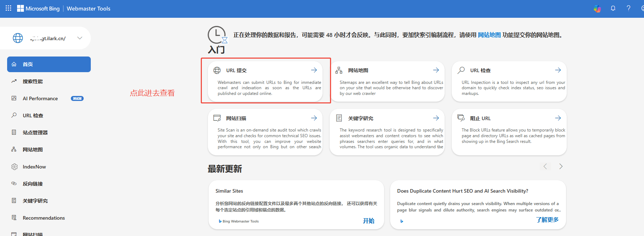The image size is (644, 236).
Task: Click the IndexNow gear icon
Action: click(x=14, y=167)
